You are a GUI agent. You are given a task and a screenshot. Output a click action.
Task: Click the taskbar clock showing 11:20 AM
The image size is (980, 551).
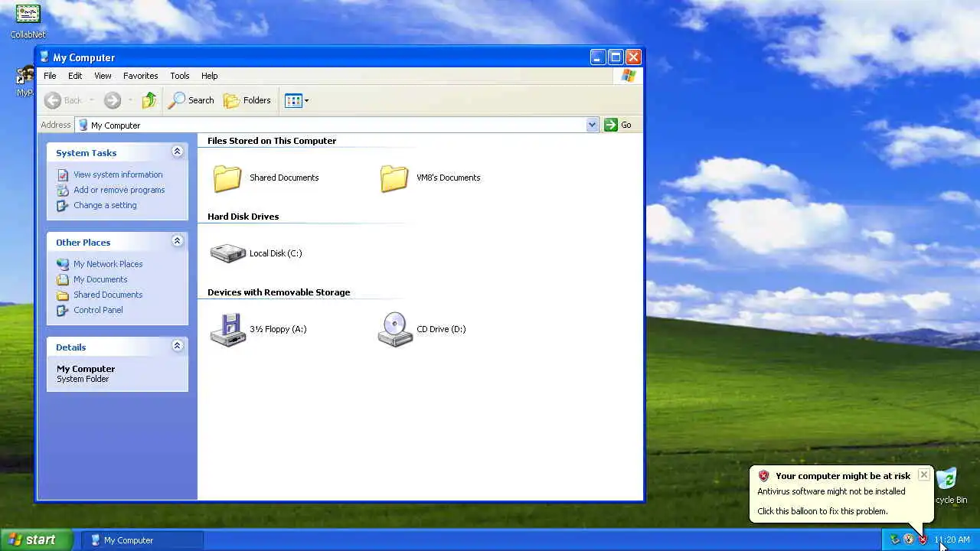click(x=952, y=540)
